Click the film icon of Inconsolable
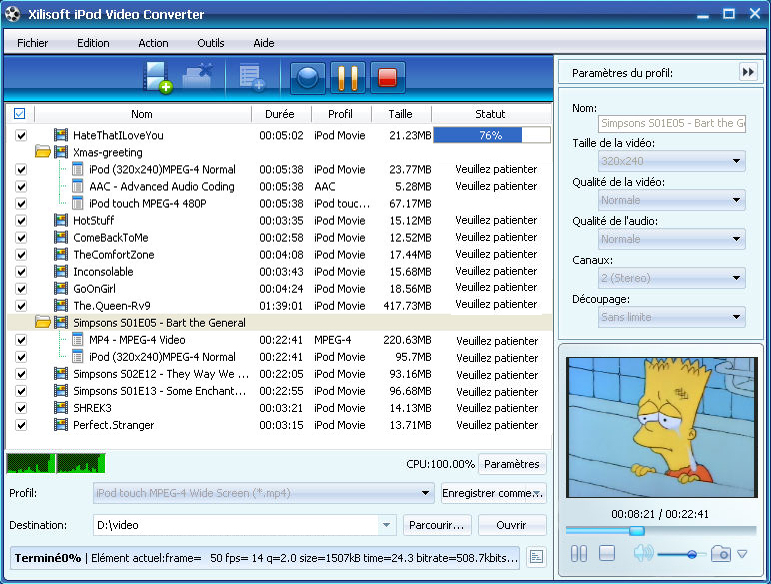This screenshot has width=771, height=584. pos(60,271)
